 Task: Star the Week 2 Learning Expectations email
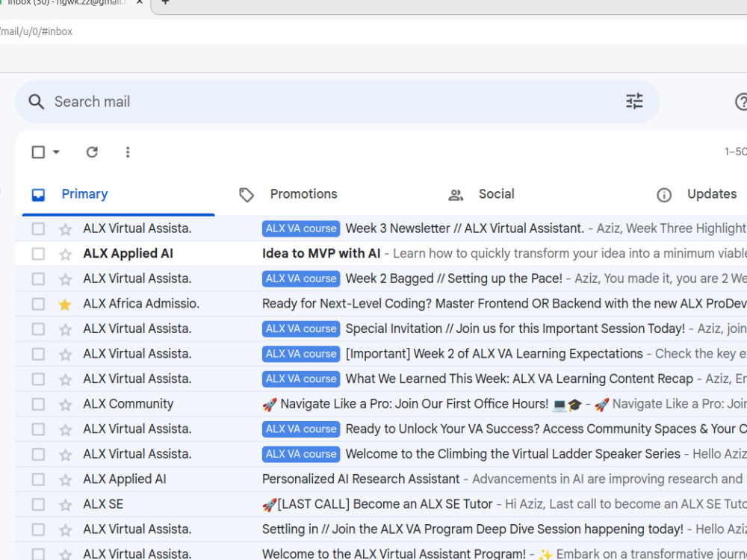tap(65, 354)
